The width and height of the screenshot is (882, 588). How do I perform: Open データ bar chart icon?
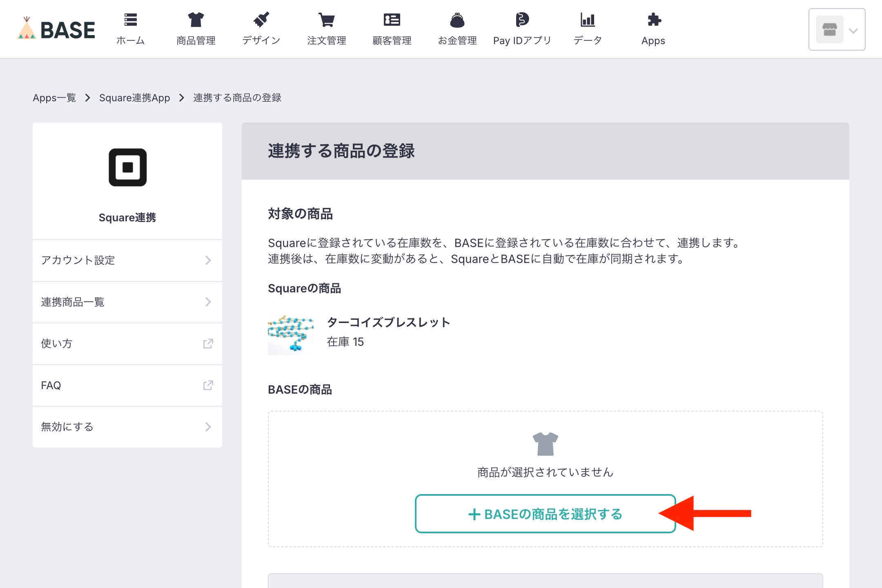pos(588,19)
